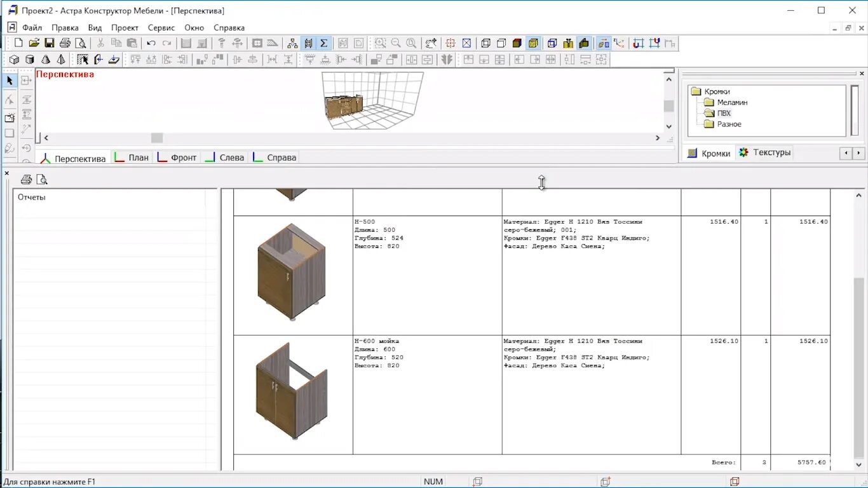Viewport: 868px width, 488px height.
Task: Open the Окно menu
Action: (194, 28)
